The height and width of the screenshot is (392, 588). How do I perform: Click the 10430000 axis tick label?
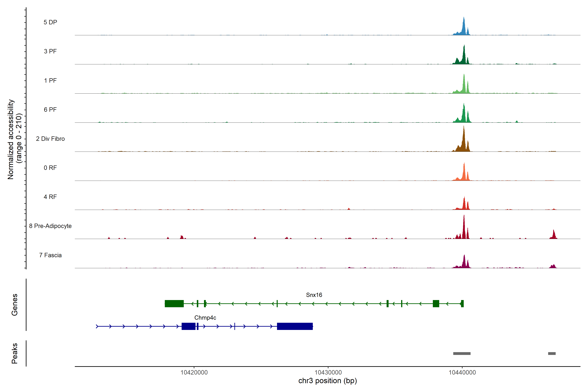pyautogui.click(x=328, y=373)
